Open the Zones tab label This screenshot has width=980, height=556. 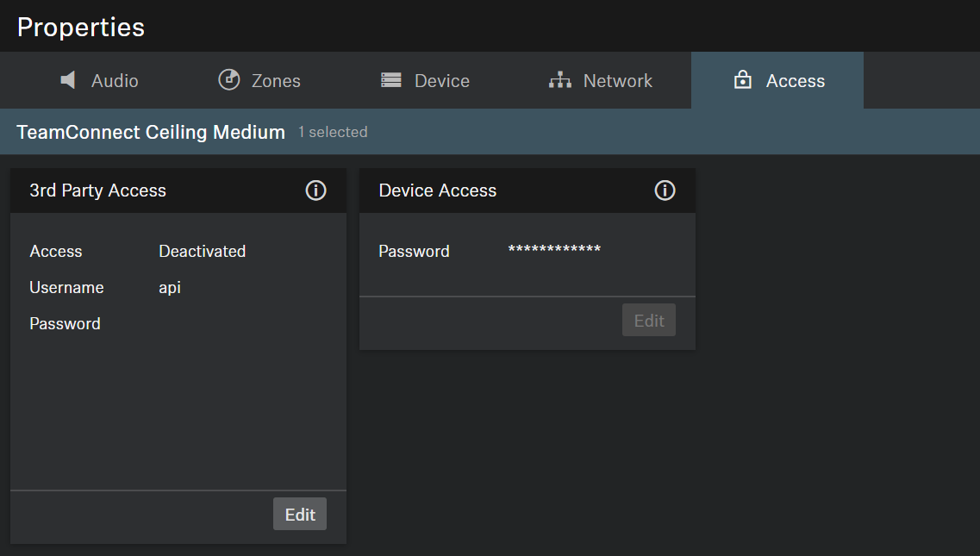(x=276, y=81)
